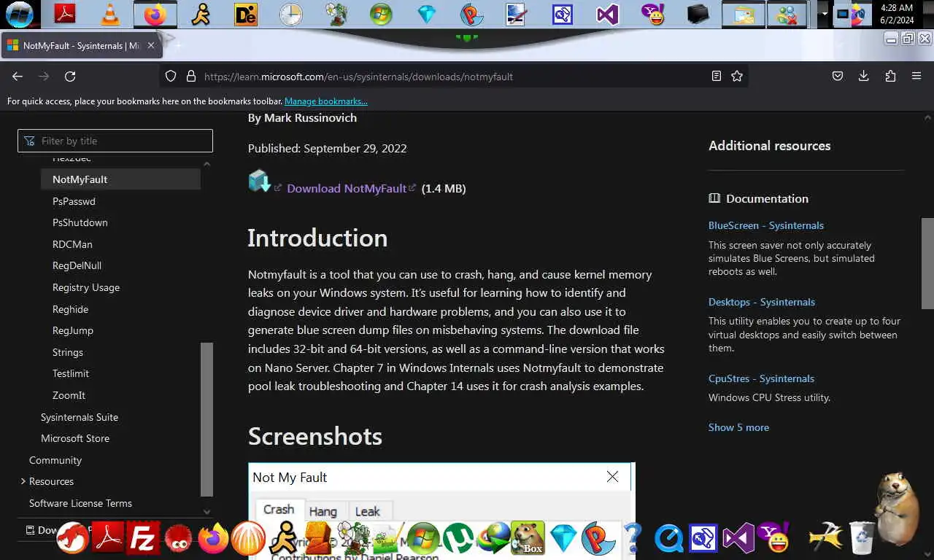
Task: Reload the current page
Action: click(x=70, y=76)
